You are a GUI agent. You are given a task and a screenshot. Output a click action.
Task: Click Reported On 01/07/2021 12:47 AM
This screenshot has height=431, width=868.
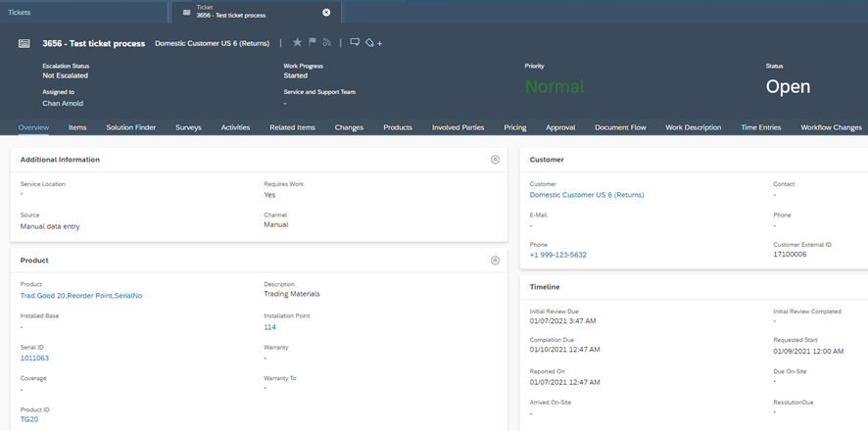(564, 382)
